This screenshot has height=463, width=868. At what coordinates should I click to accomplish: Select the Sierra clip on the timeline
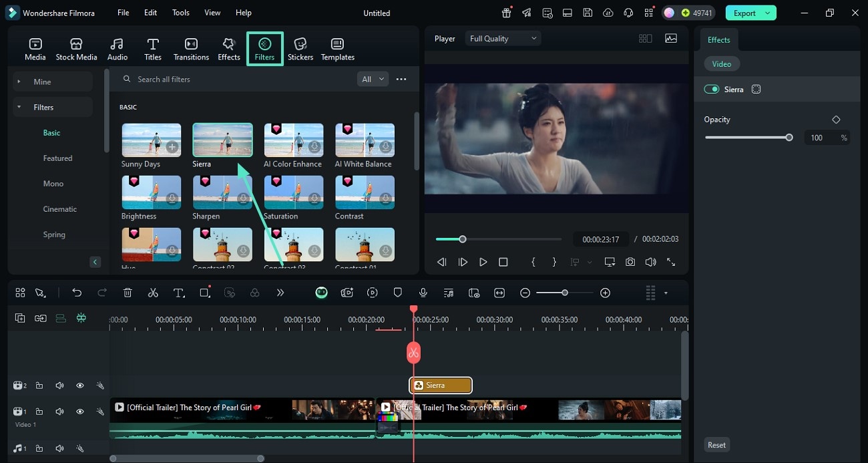coord(441,385)
